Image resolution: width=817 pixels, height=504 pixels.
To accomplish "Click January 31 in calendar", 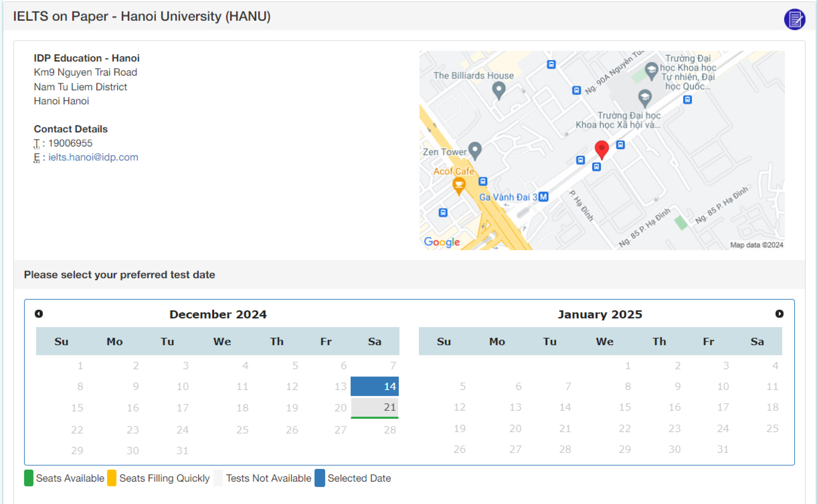I will click(x=723, y=449).
